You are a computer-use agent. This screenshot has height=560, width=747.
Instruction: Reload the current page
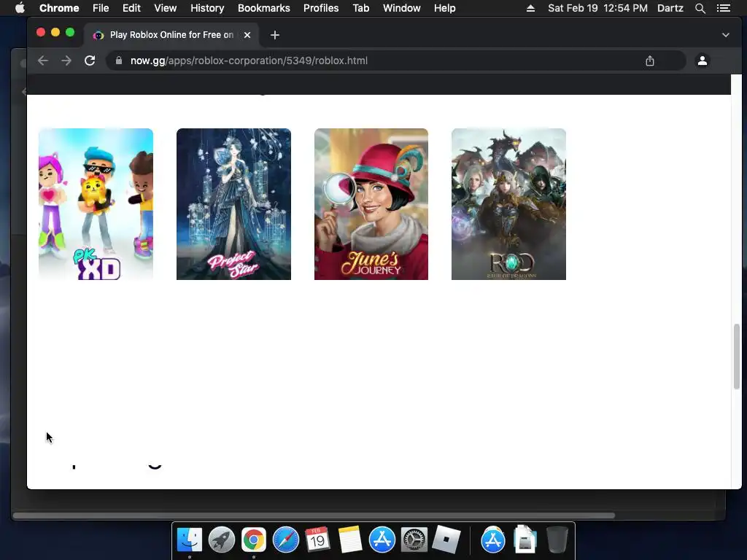click(x=90, y=61)
